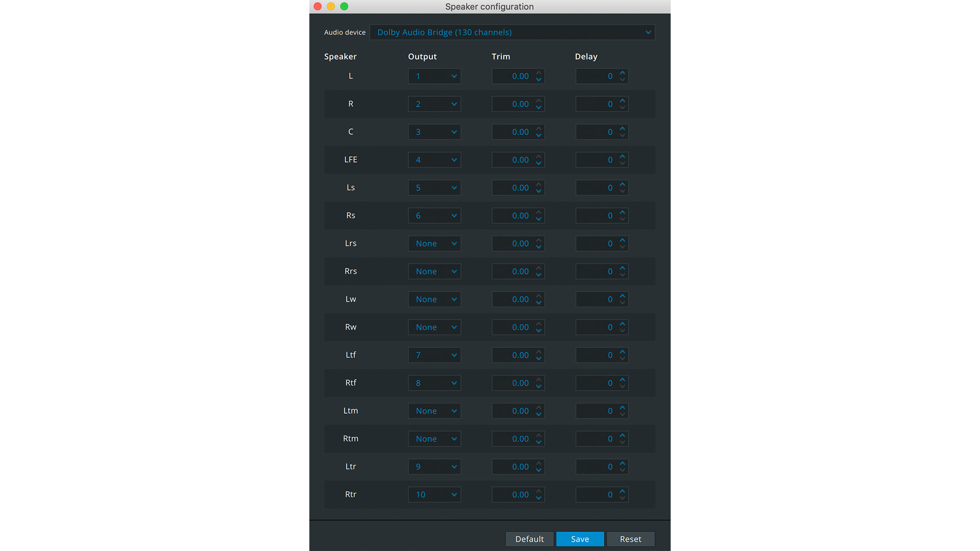This screenshot has width=980, height=551.
Task: Restore Default speaker configuration
Action: (529, 539)
